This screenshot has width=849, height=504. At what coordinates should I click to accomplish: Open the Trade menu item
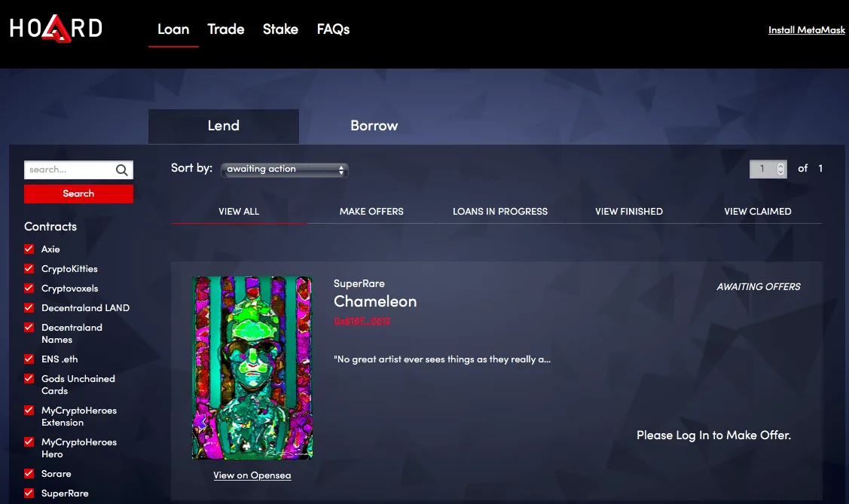226,29
